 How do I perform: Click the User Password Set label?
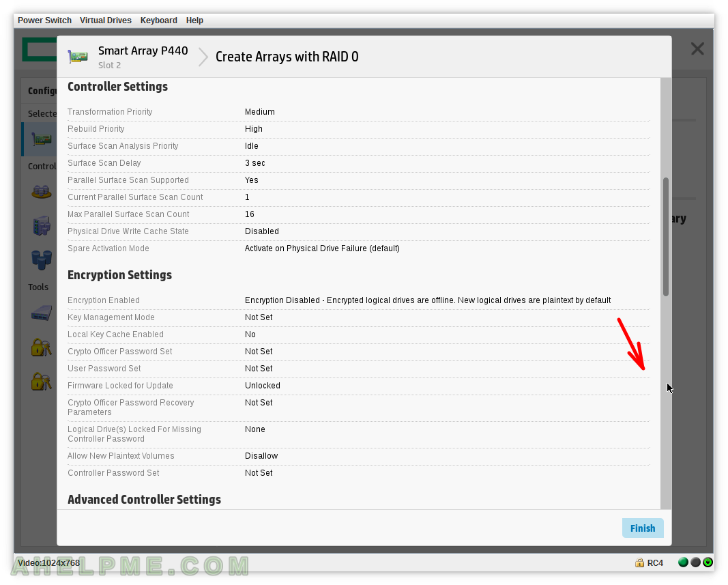[x=104, y=369]
